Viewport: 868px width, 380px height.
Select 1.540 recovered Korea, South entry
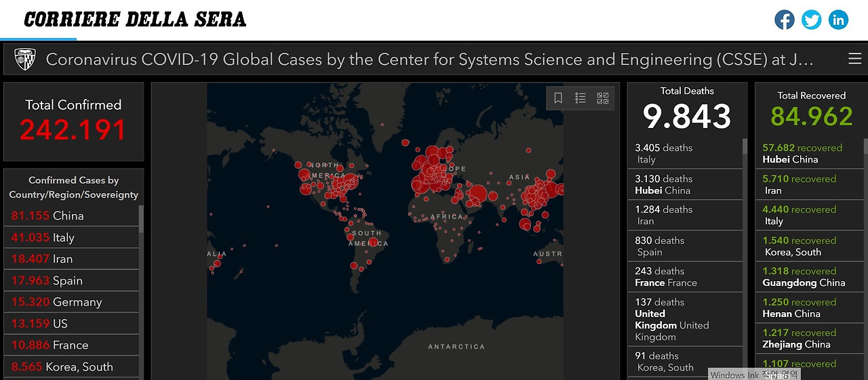[x=810, y=246]
